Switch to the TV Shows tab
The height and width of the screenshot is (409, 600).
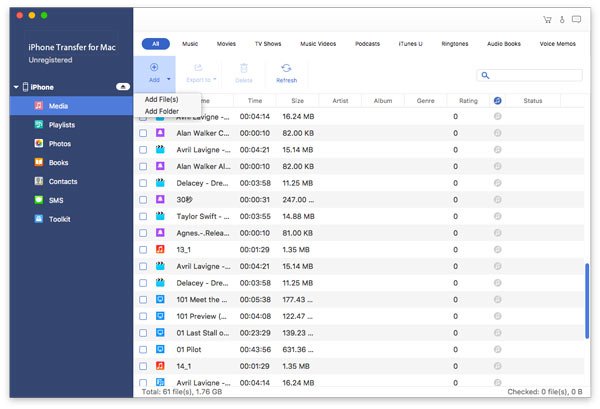[268, 44]
